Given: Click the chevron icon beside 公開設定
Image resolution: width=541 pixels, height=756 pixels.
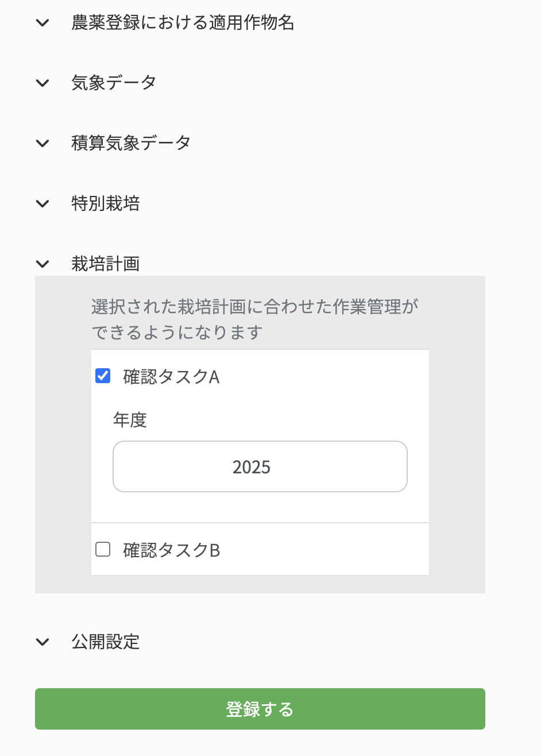Looking at the screenshot, I should 42,642.
